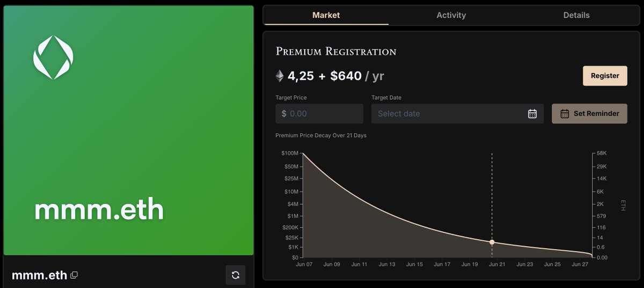Click the '4,25 + $640 / yr' price text
The width and height of the screenshot is (644, 288).
coord(336,76)
